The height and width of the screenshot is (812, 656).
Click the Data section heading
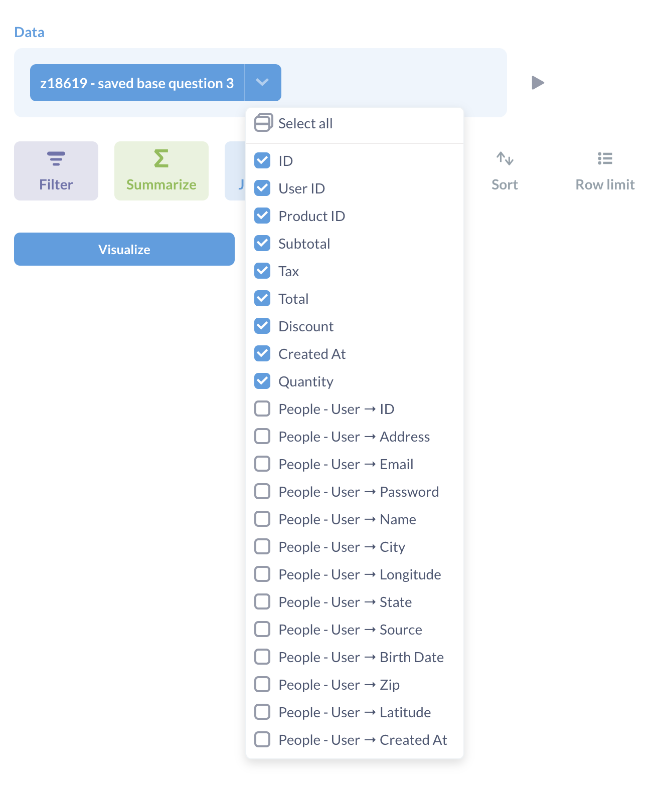[x=30, y=32]
